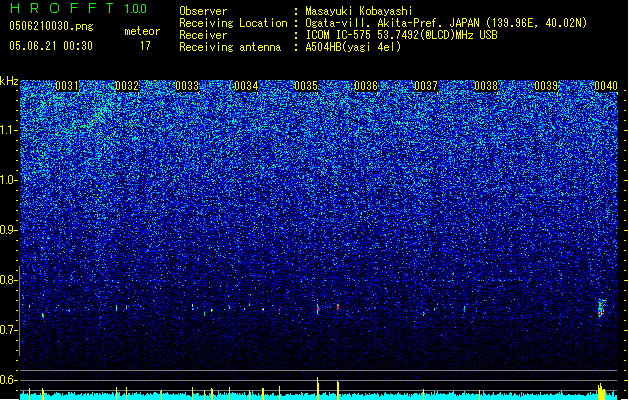Click the Observer label
The image size is (629, 400).
[203, 11]
